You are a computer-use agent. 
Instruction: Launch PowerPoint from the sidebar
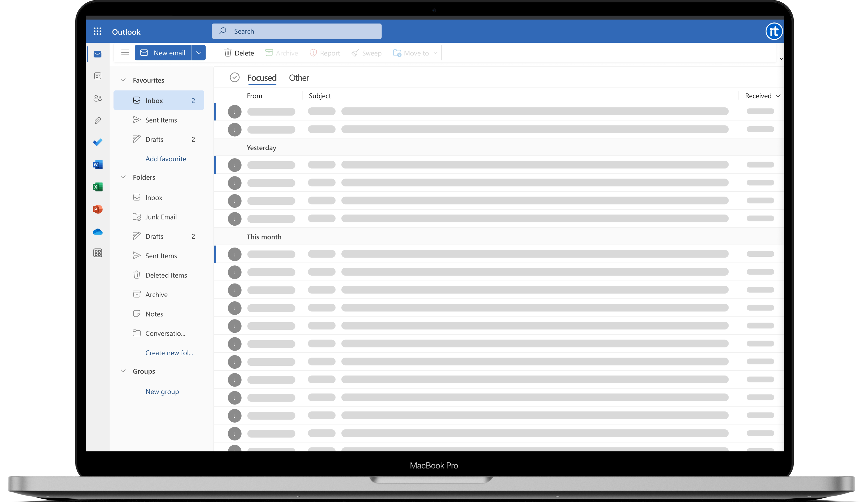pos(98,209)
